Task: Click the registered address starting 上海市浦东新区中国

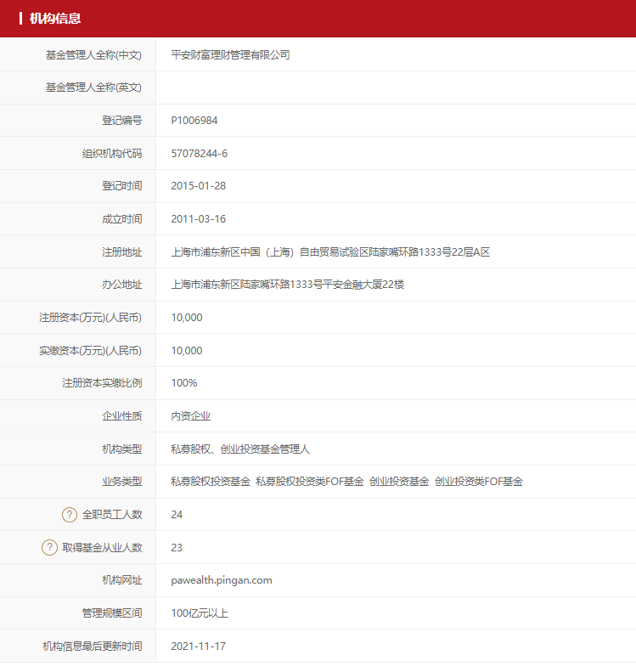Action: 330,252
